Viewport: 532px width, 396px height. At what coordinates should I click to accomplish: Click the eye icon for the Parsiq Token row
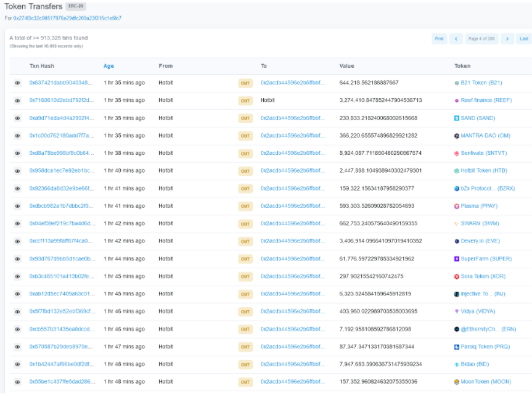point(17,347)
